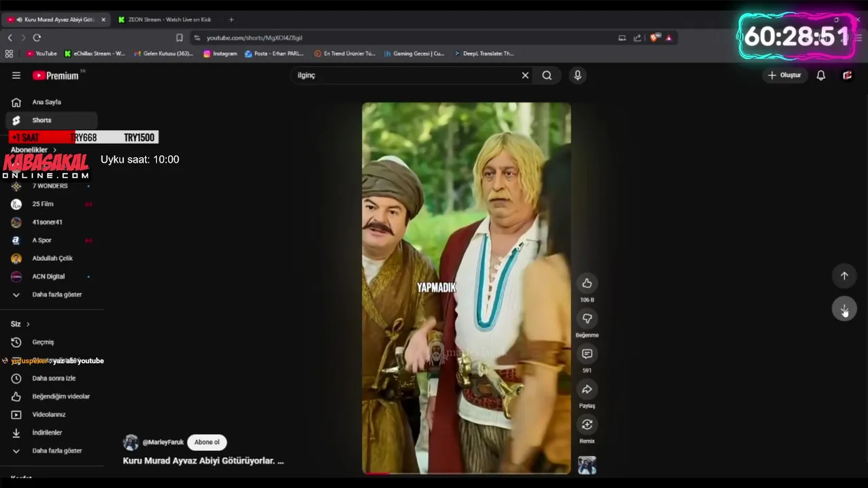Click the red video progress bar

click(x=376, y=473)
